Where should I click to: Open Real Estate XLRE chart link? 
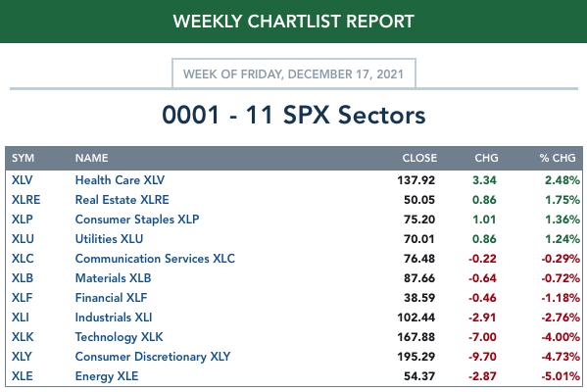pos(122,200)
